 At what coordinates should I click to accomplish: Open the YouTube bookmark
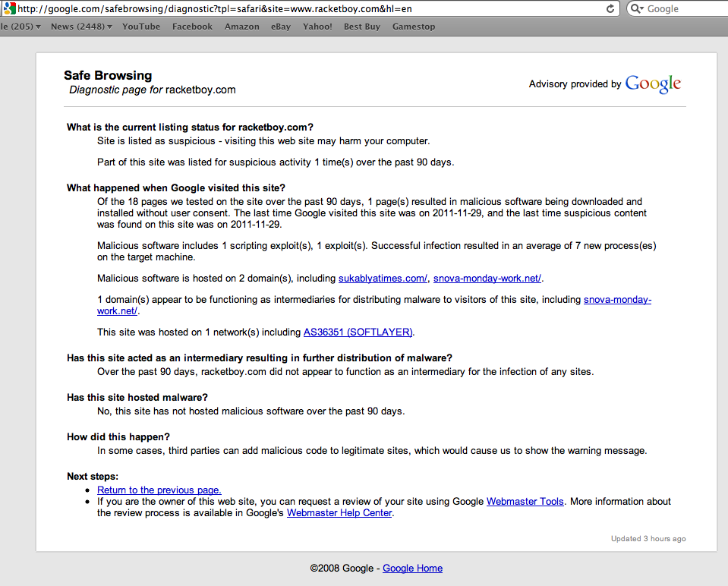141,27
